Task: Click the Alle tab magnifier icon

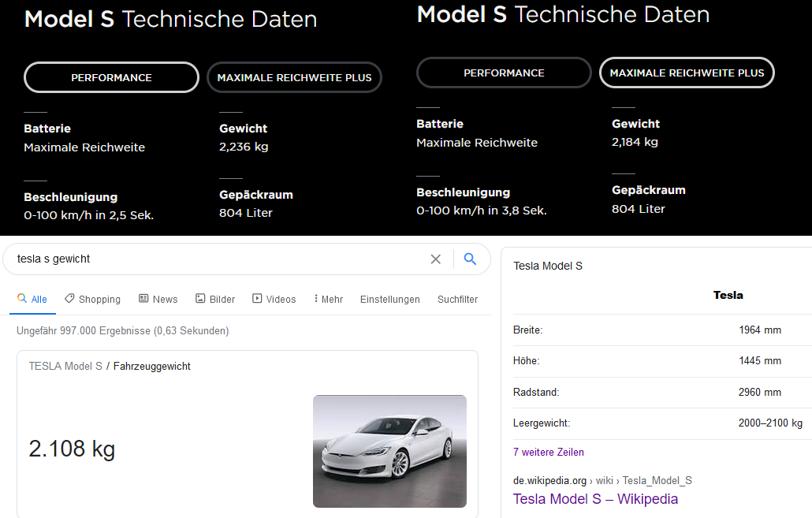Action: (22, 298)
